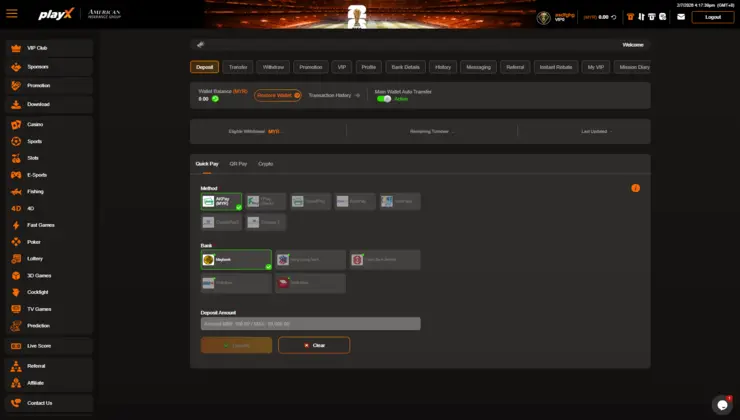The image size is (740, 420).
Task: Toggle Main Wallet Auto Transfer switch
Action: [384, 99]
